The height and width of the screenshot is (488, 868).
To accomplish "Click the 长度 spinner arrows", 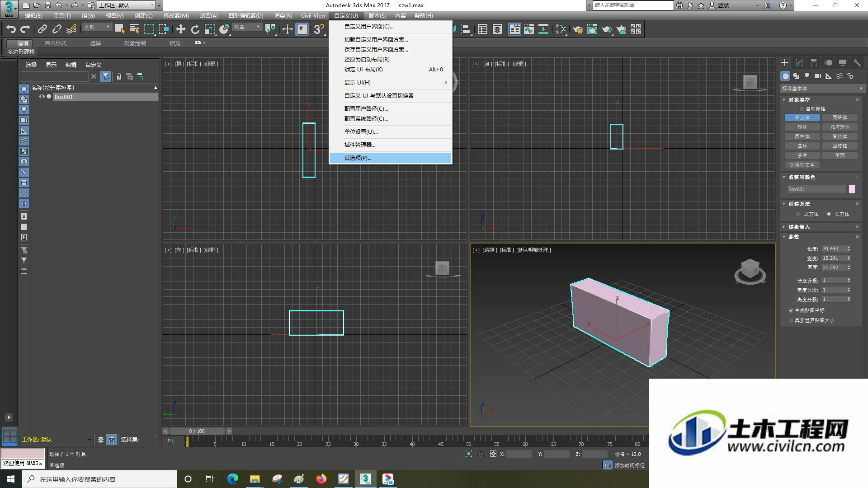I will click(x=849, y=249).
